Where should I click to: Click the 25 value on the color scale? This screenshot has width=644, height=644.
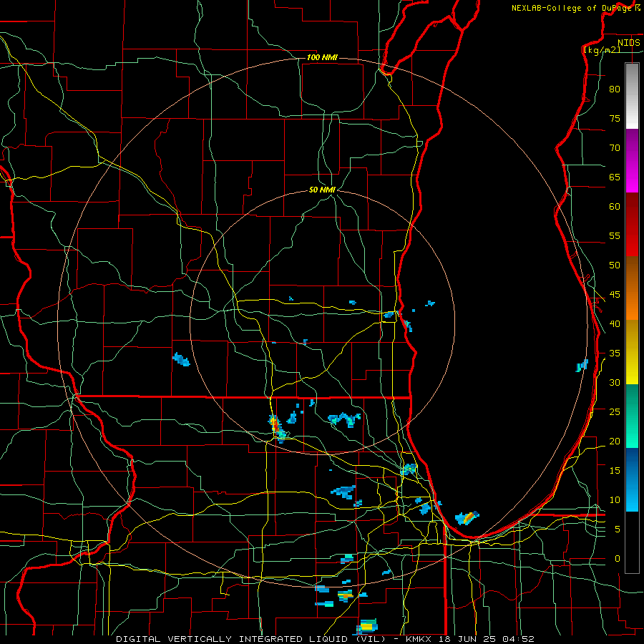click(x=615, y=412)
